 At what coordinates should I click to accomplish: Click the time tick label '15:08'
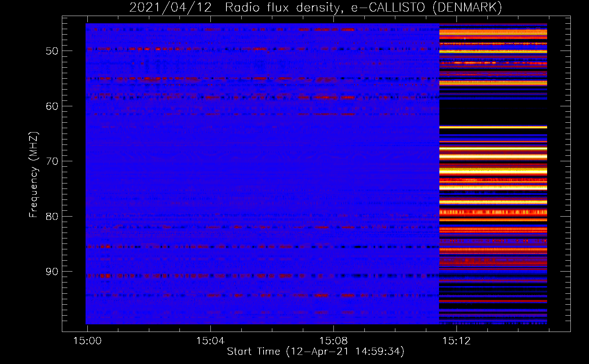click(333, 341)
